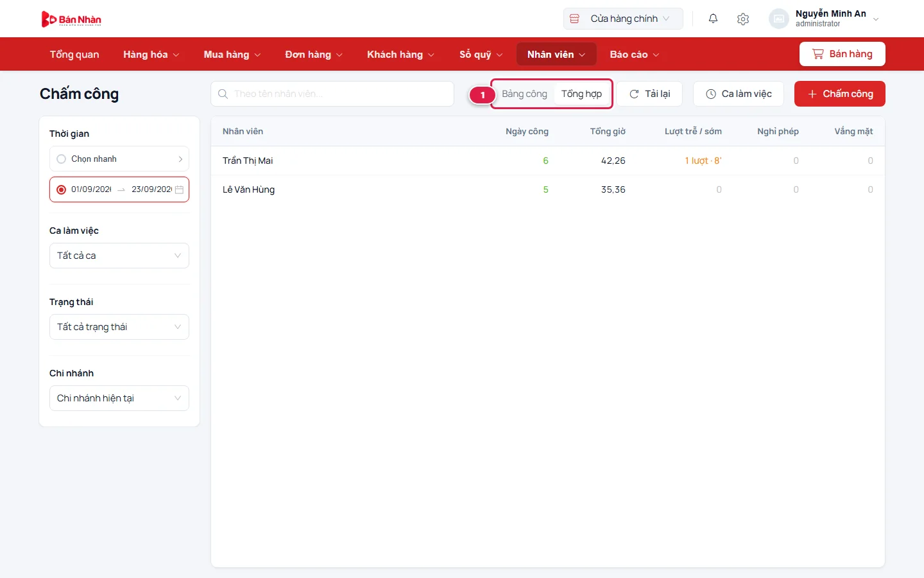Screen dimensions: 924x578
Task: Select the date range radio button
Action: coord(61,189)
